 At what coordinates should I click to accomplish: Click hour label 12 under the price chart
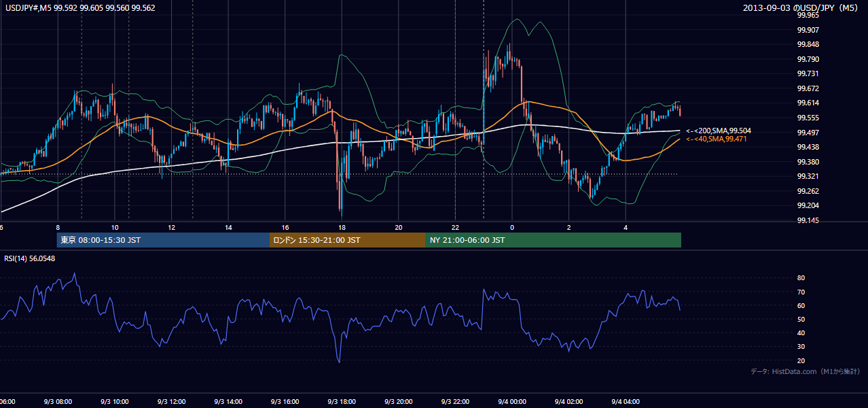[x=172, y=228]
